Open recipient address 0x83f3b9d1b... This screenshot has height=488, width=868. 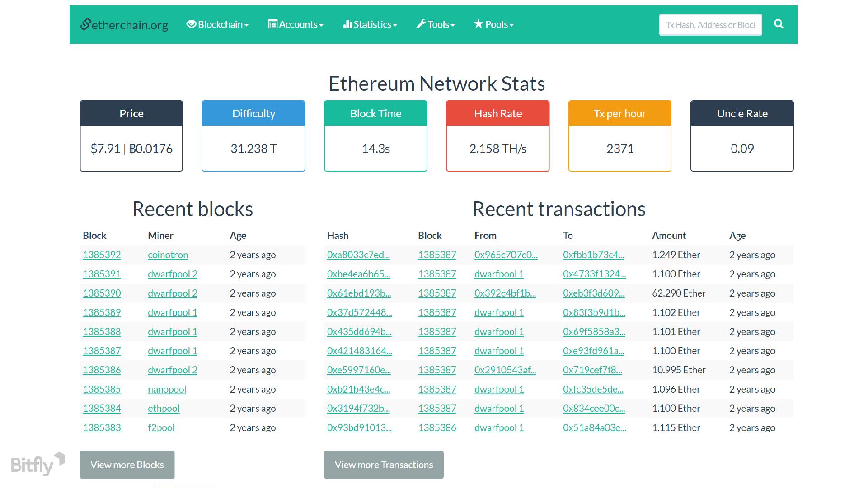[594, 312]
